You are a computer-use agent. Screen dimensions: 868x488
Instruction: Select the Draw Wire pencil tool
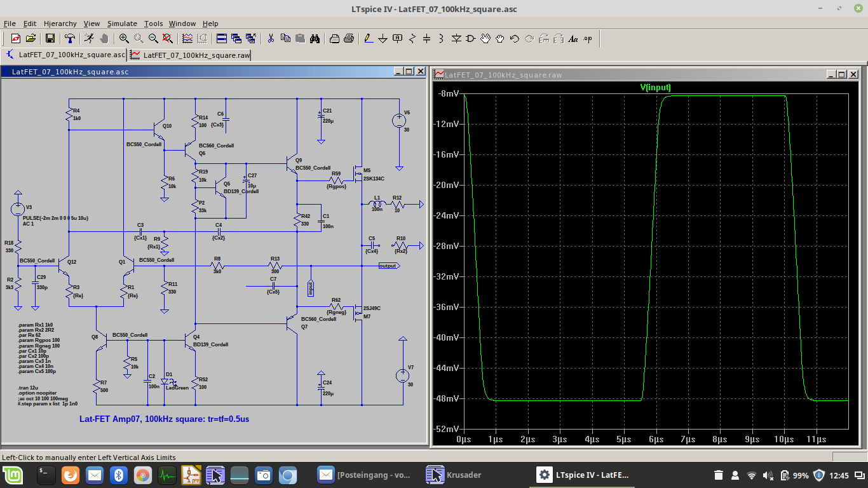click(x=369, y=39)
